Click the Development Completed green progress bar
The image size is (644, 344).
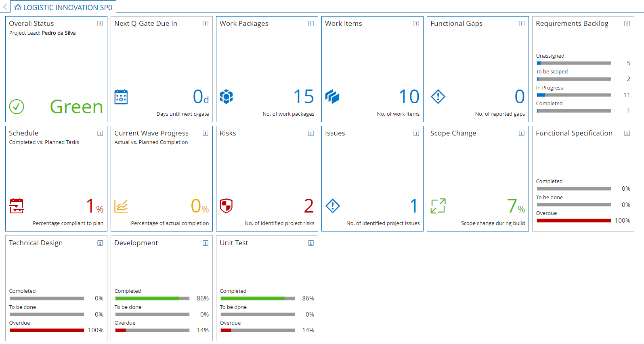coord(147,299)
